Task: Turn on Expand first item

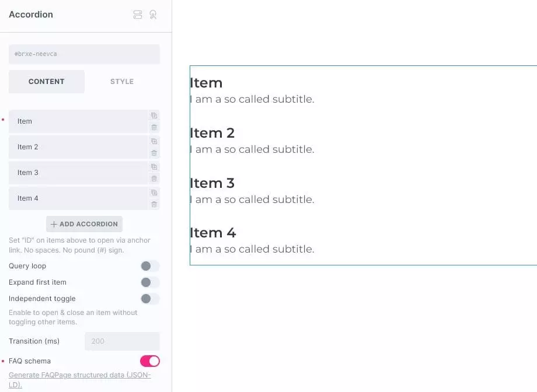Action: [x=150, y=282]
